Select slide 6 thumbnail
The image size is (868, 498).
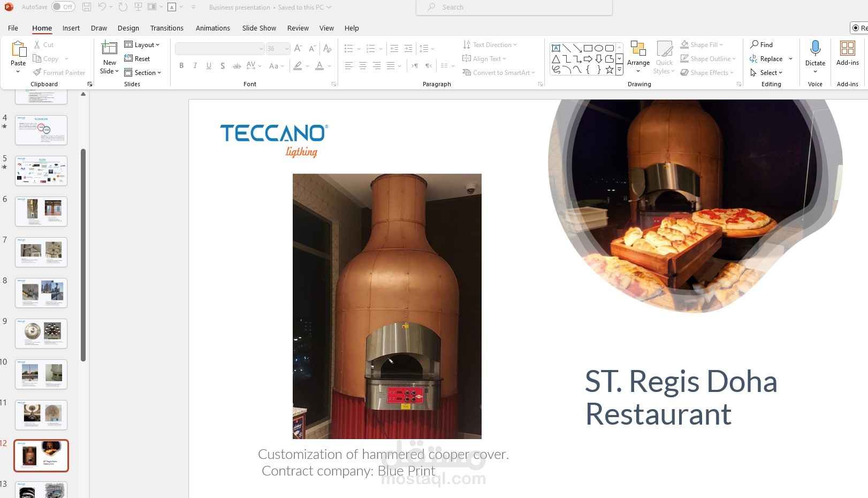tap(41, 211)
